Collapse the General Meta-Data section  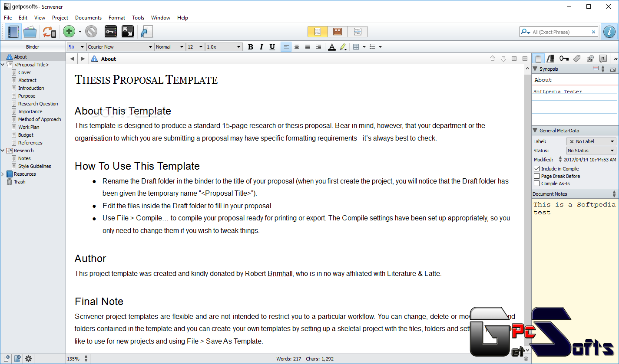(x=535, y=131)
